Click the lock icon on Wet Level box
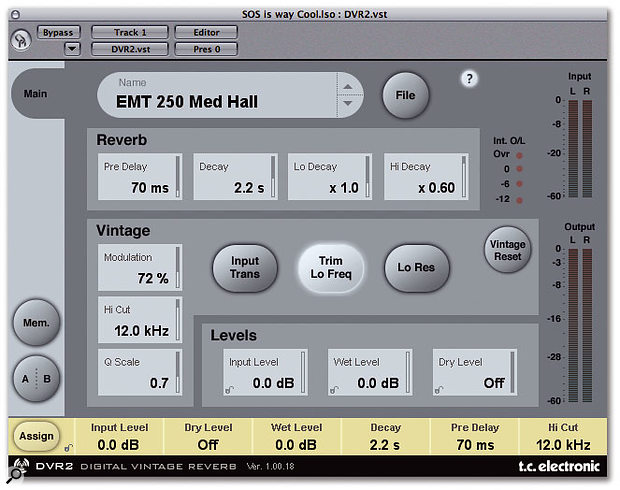This screenshot has height=490, width=620. (334, 390)
